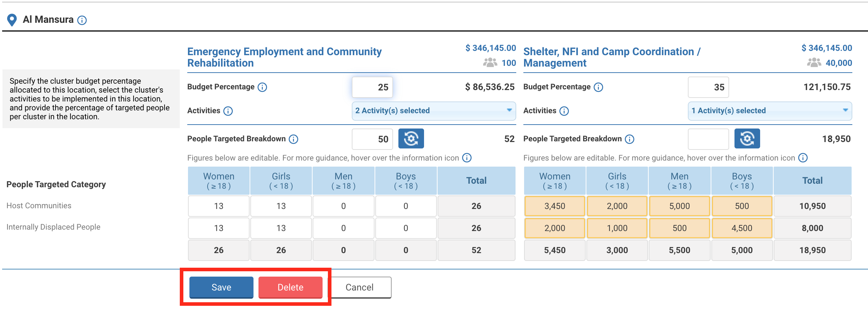868x309 pixels.
Task: Edit Host Communities Boys field in Emergency Employment
Action: coord(406,206)
